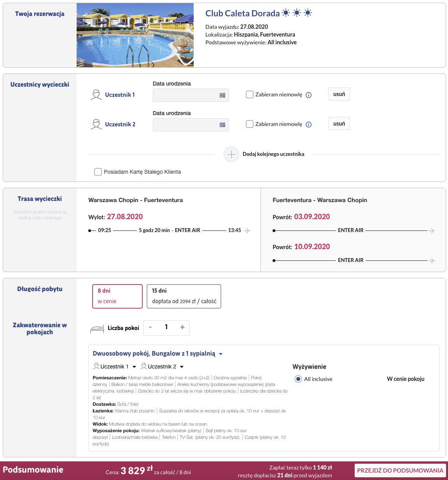
Task: Expand the Dwuosobowy pokój, Bungalow room dropdown
Action: pyautogui.click(x=158, y=354)
